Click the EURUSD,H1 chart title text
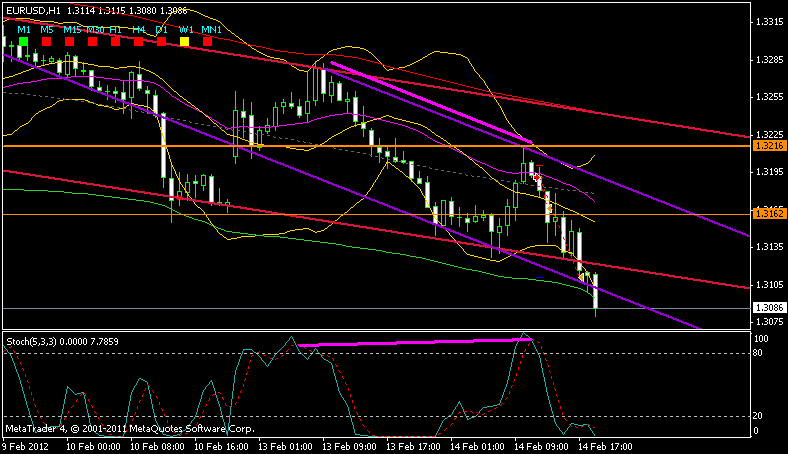 pyautogui.click(x=33, y=10)
